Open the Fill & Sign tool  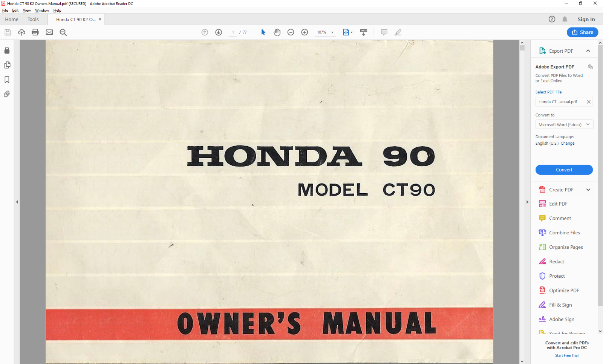(556, 305)
